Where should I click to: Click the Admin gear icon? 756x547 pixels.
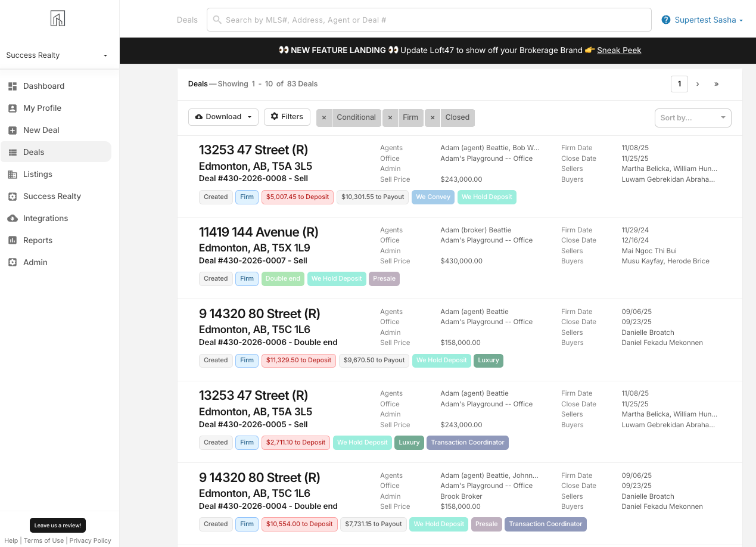point(13,263)
